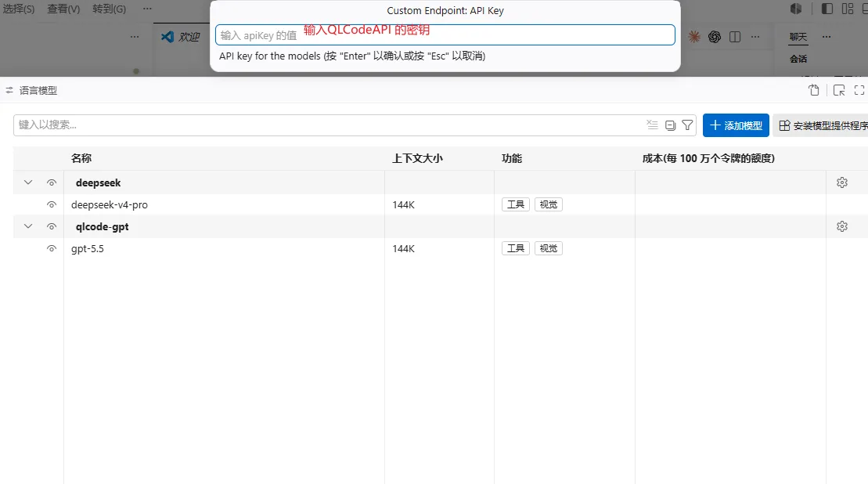Click the qlcode-gpt group name

pyautogui.click(x=102, y=226)
